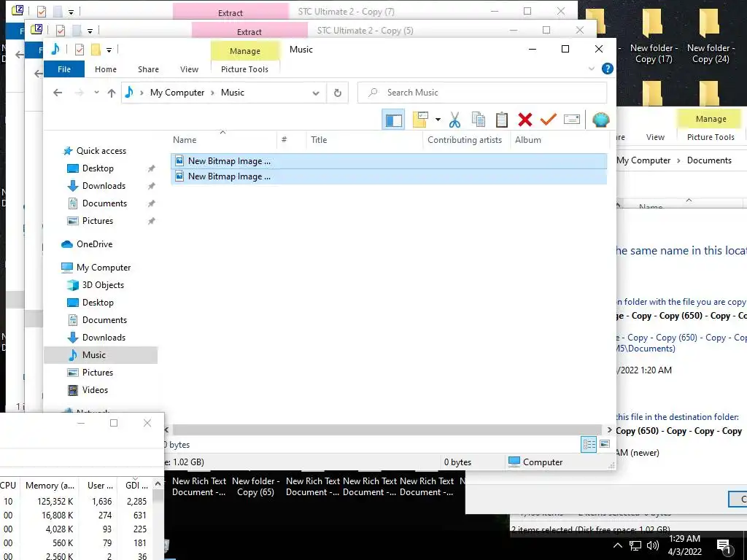Click New folder quick access icon

point(96,50)
